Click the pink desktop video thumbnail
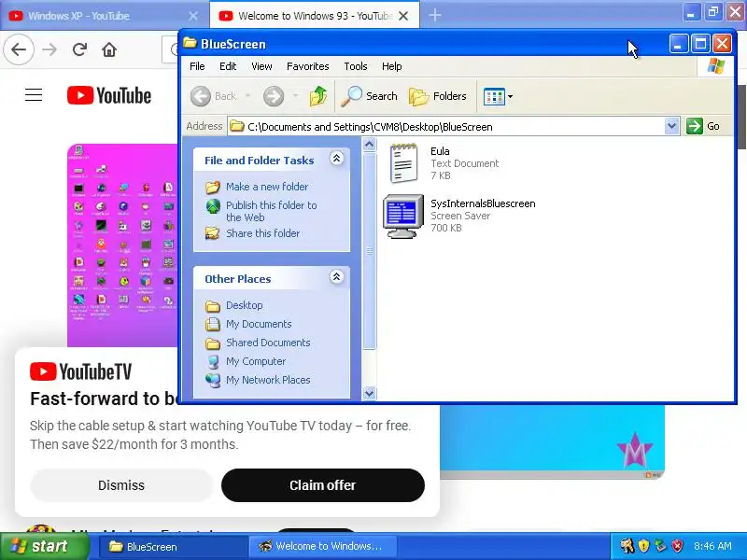747x560 pixels. pyautogui.click(x=122, y=245)
